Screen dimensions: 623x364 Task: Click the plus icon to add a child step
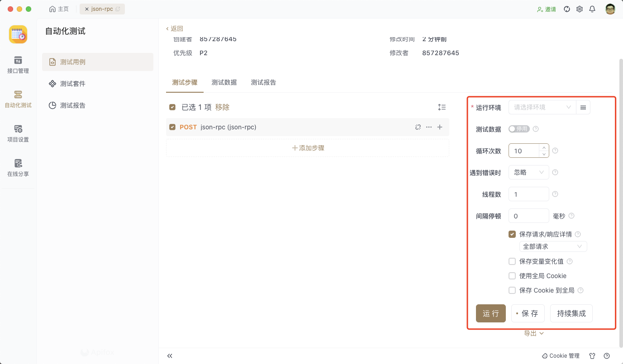click(439, 127)
